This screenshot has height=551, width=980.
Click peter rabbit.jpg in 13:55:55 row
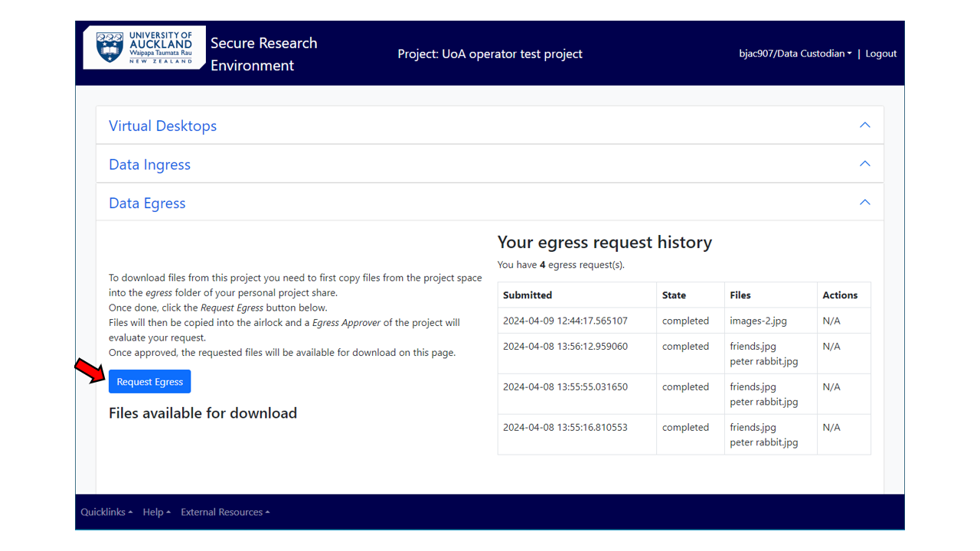point(764,402)
